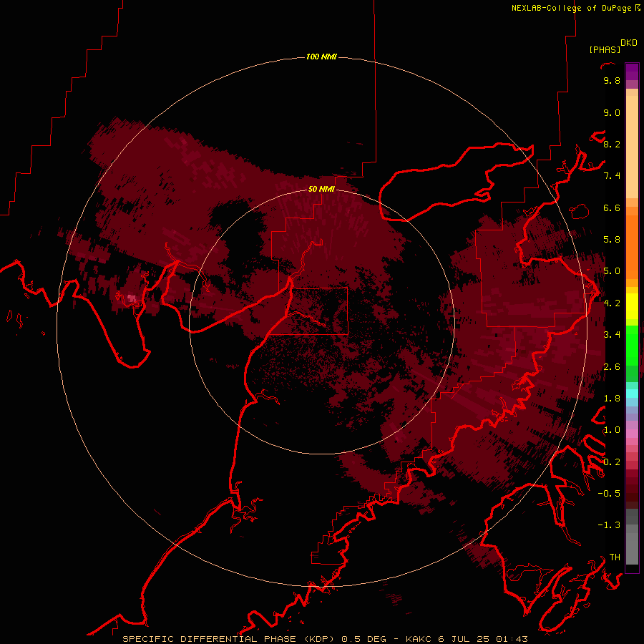
Task: Click the 50 NMI range ring label
Action: (x=321, y=189)
